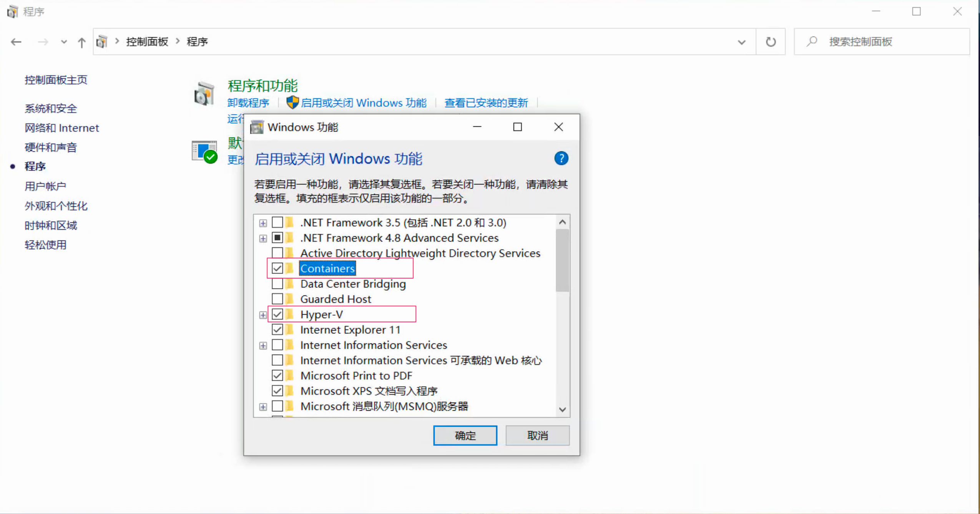Refresh the Control Panel view

click(771, 42)
